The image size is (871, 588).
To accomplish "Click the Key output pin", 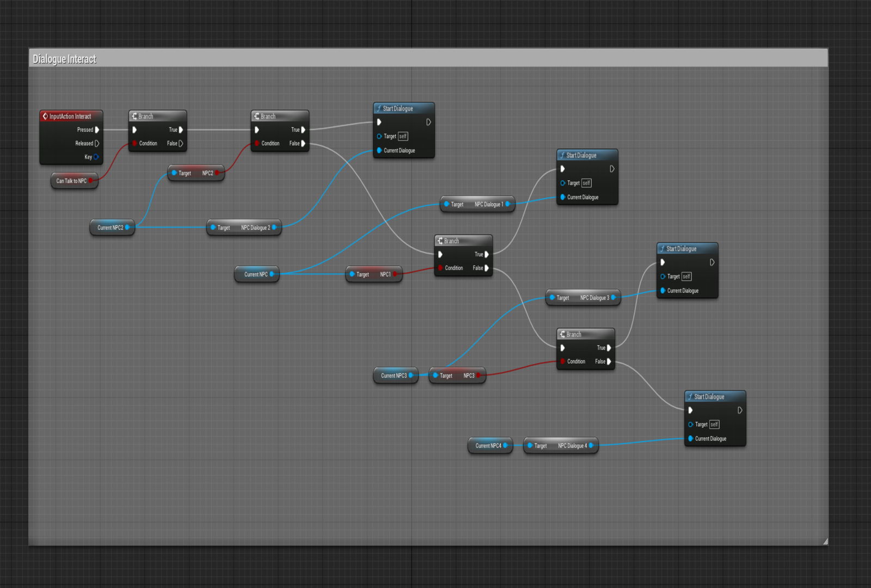I will pos(96,157).
